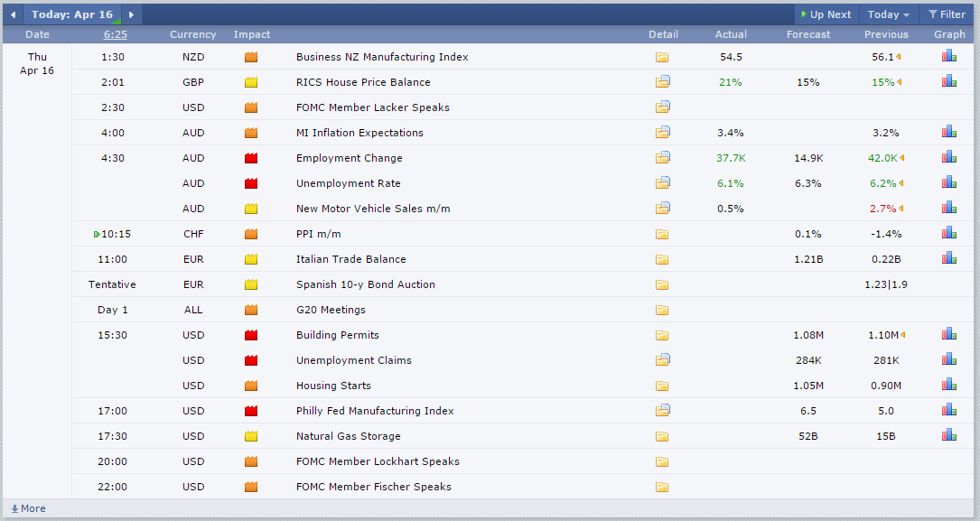This screenshot has height=521, width=980.
Task: Load more events with More link
Action: coord(28,508)
